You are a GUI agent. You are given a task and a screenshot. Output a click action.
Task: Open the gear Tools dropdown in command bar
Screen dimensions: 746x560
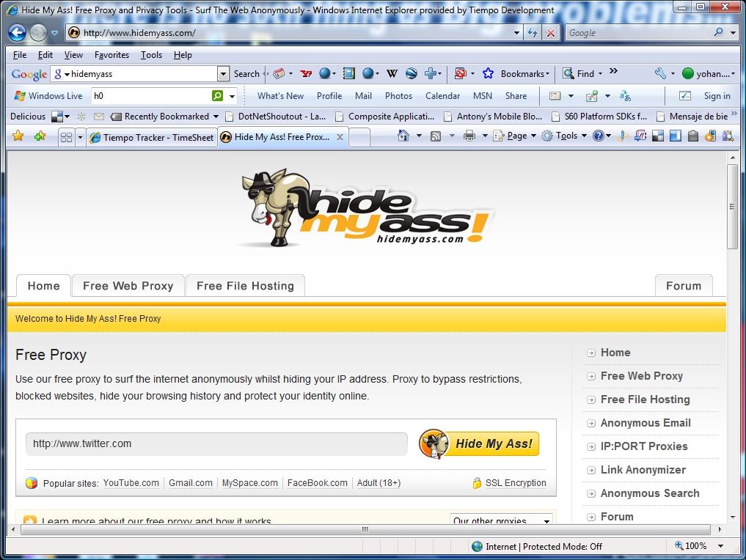point(564,136)
